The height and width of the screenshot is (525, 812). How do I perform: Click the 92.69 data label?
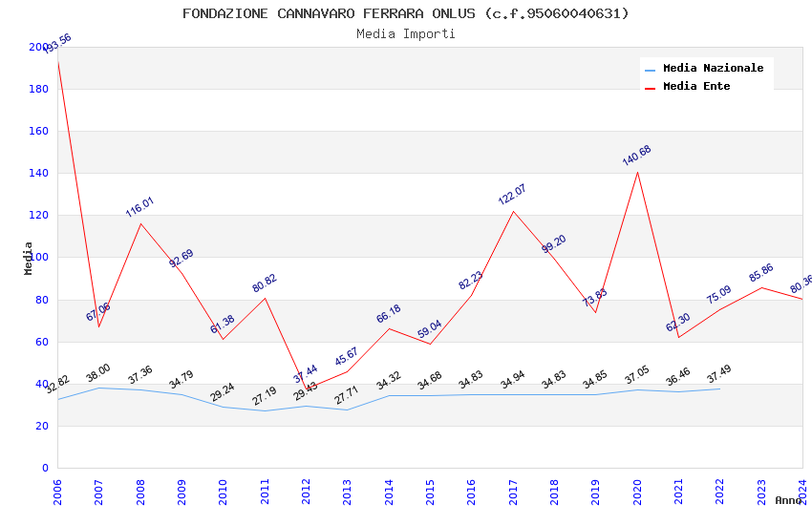pos(182,258)
